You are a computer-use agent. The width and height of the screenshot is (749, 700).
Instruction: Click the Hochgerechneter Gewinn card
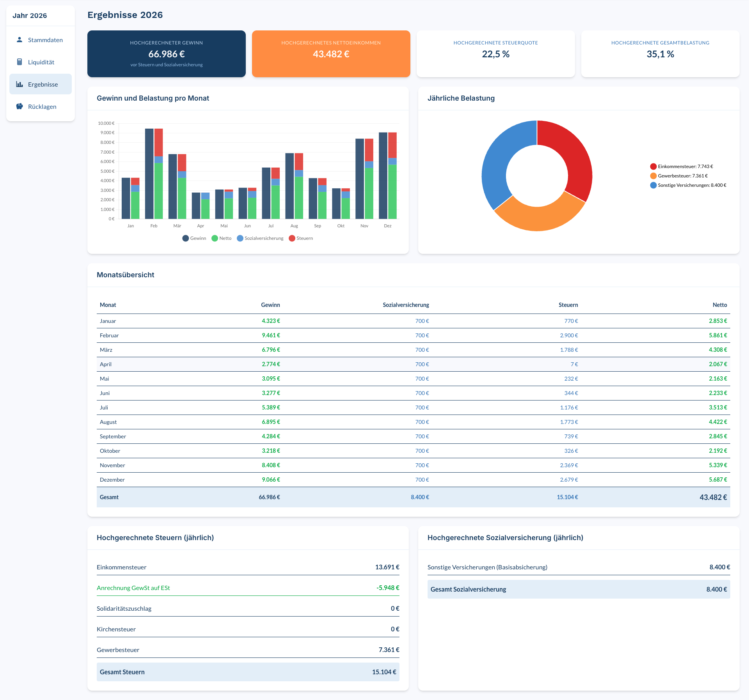[x=167, y=54]
